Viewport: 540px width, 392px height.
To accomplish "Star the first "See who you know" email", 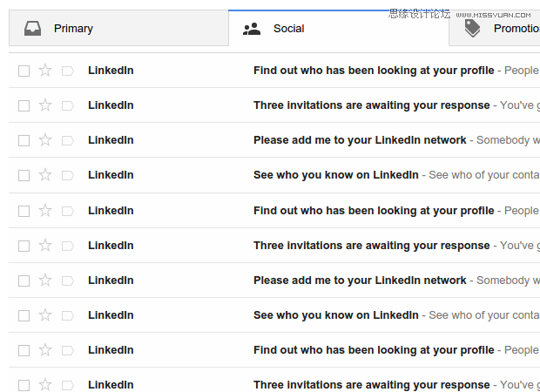I will [45, 175].
